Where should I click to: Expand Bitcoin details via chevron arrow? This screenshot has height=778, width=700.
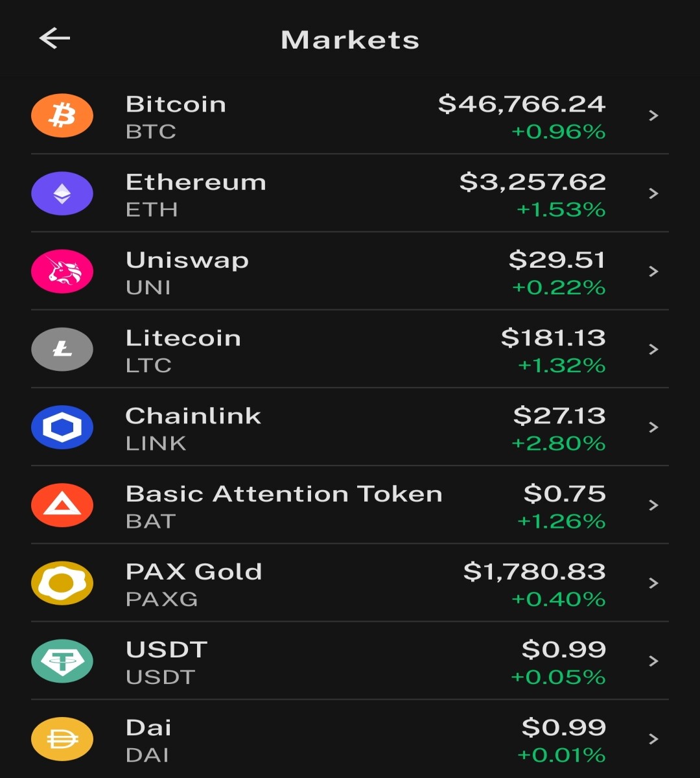tap(653, 115)
